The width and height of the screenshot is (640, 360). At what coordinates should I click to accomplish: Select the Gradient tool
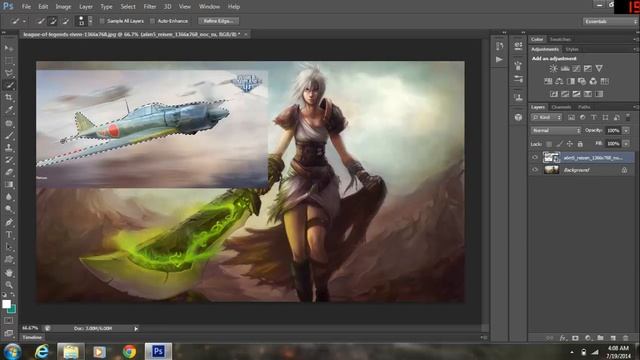coord(9,184)
